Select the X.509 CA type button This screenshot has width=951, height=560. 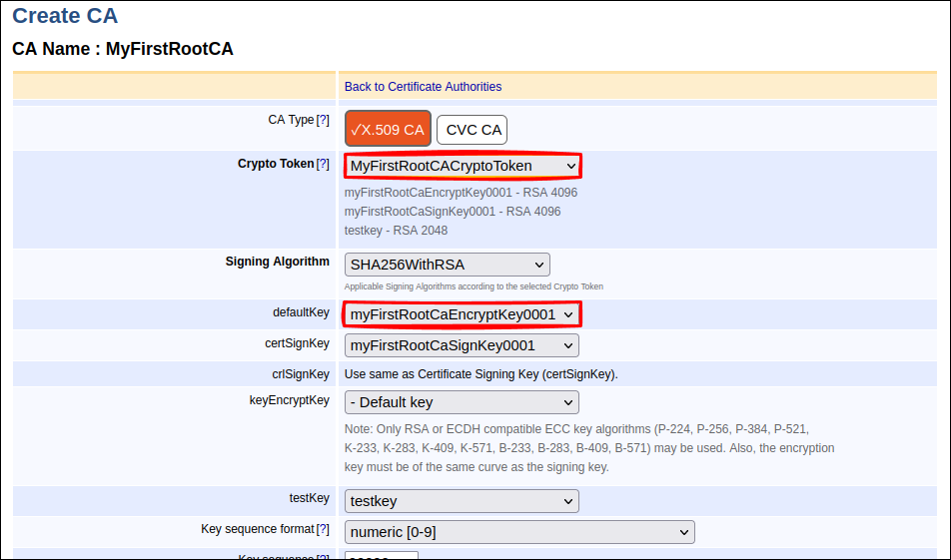pyautogui.click(x=388, y=130)
